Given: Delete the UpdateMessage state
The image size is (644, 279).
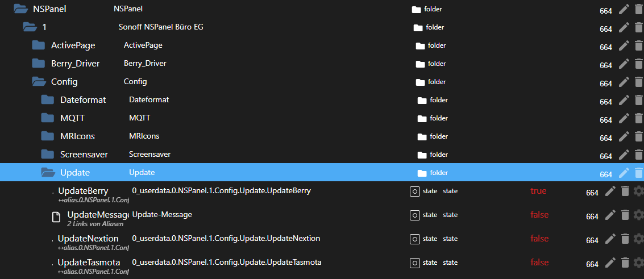Looking at the screenshot, I should click(x=625, y=215).
